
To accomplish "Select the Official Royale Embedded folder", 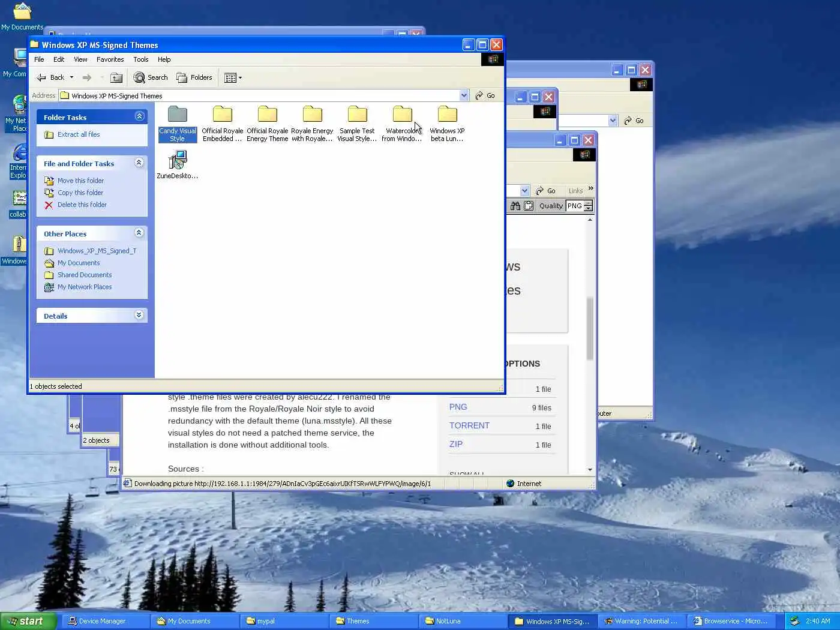I will click(x=222, y=124).
